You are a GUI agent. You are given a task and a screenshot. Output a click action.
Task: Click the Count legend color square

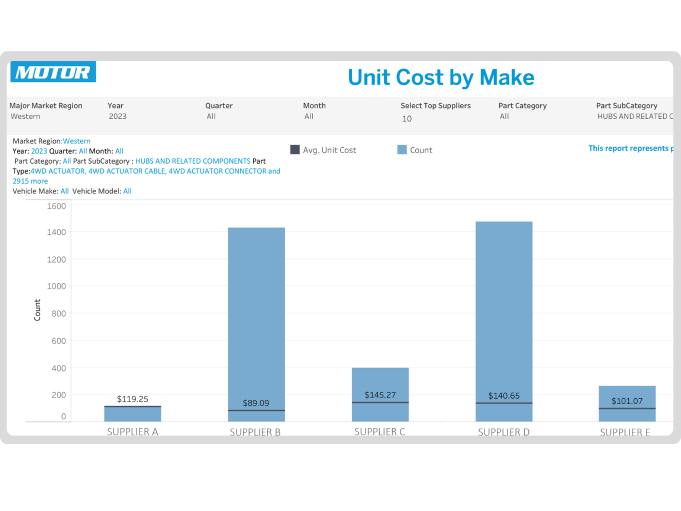coord(402,150)
